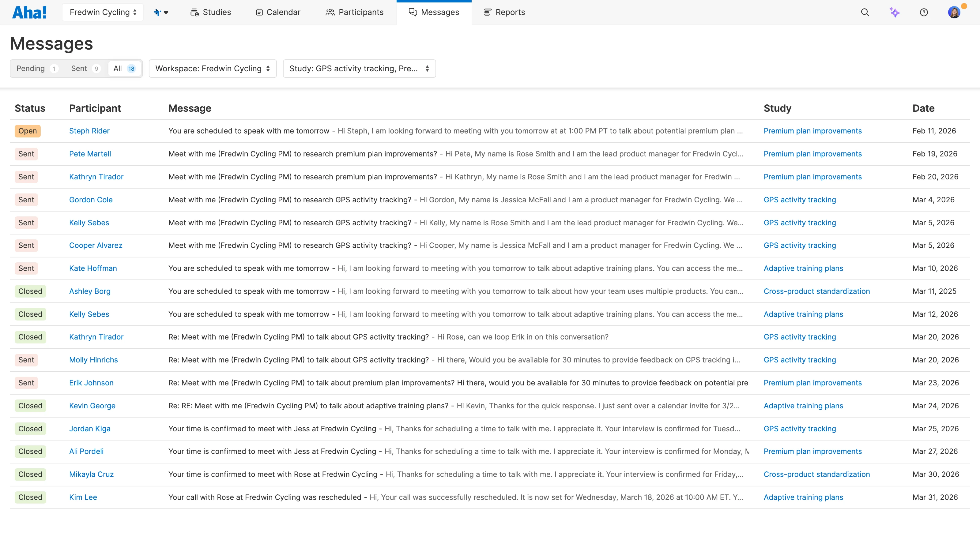The image size is (980, 551).
Task: Open the Workspace: Fredwin Cycling dropdown
Action: click(x=212, y=69)
